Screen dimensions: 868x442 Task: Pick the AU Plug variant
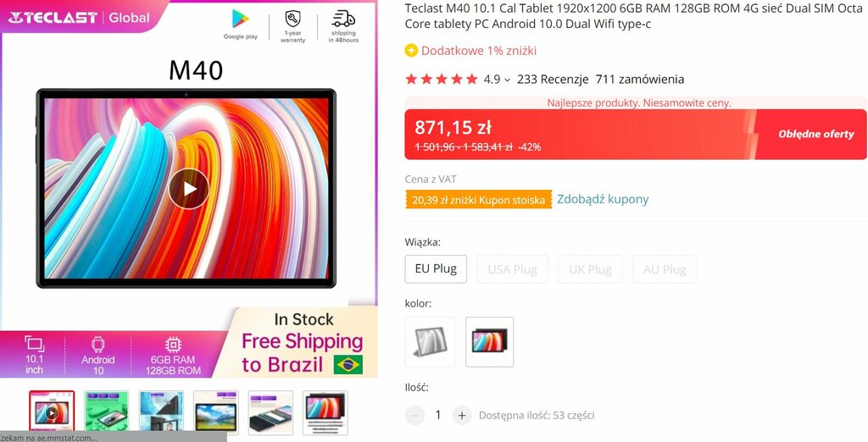pos(665,269)
